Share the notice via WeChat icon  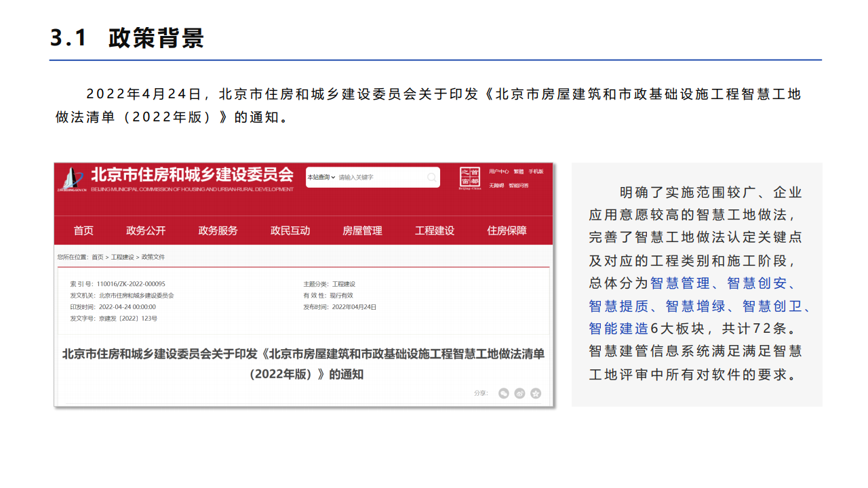[503, 393]
